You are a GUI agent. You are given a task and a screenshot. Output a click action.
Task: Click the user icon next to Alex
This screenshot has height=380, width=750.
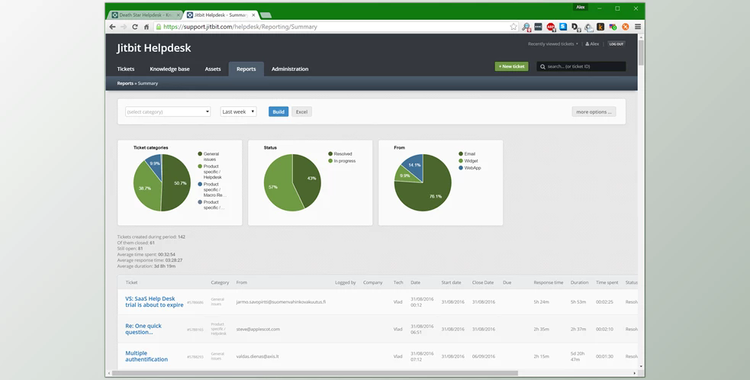587,44
